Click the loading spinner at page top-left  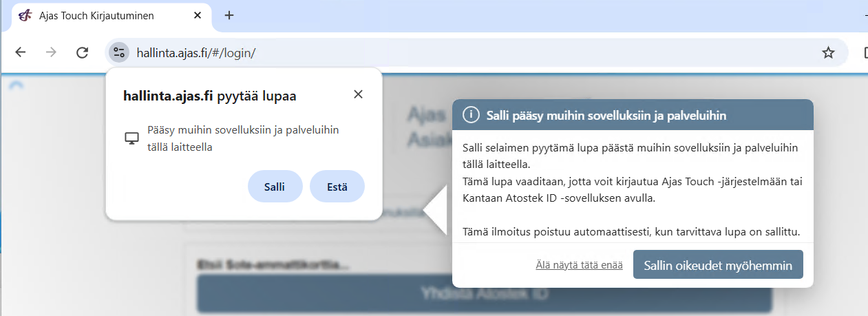coord(17,85)
